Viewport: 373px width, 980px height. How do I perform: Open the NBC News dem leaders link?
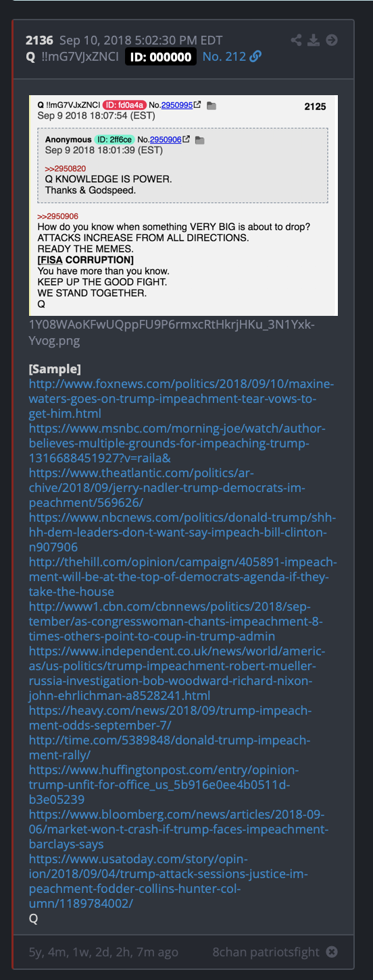click(x=182, y=532)
